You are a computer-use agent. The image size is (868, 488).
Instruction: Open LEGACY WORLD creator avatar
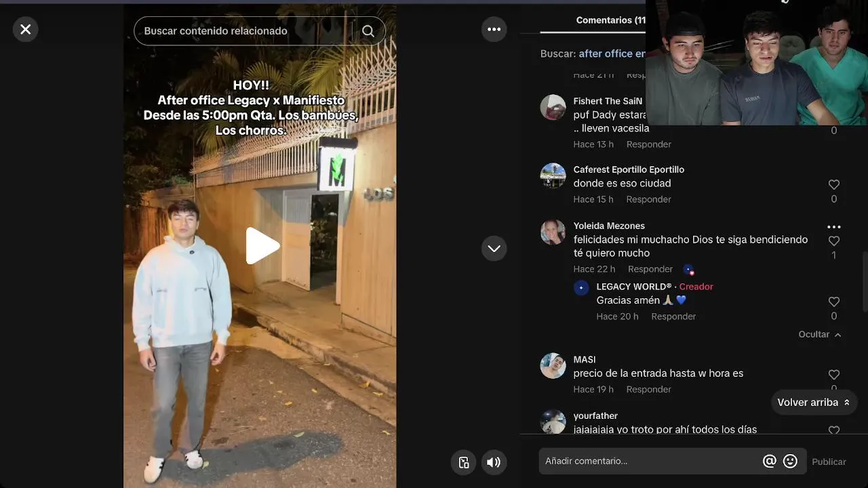coord(581,287)
